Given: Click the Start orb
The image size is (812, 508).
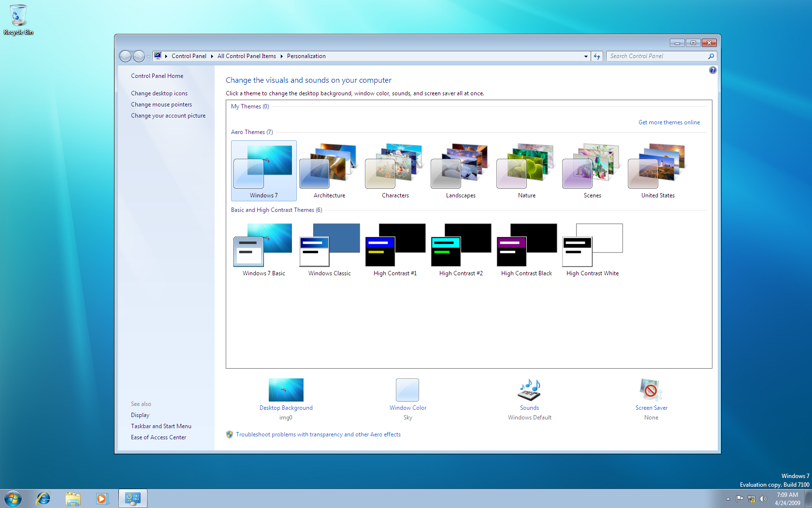Looking at the screenshot, I should coord(13,498).
